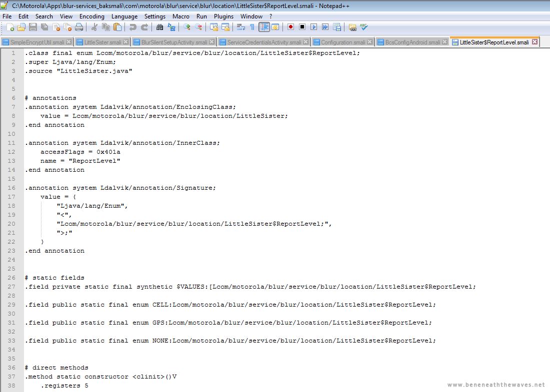
Task: Click the Save All icon
Action: pos(44,27)
